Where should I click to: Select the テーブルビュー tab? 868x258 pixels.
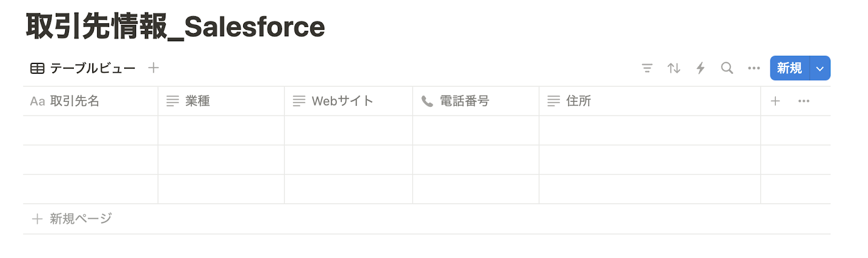[x=83, y=68]
